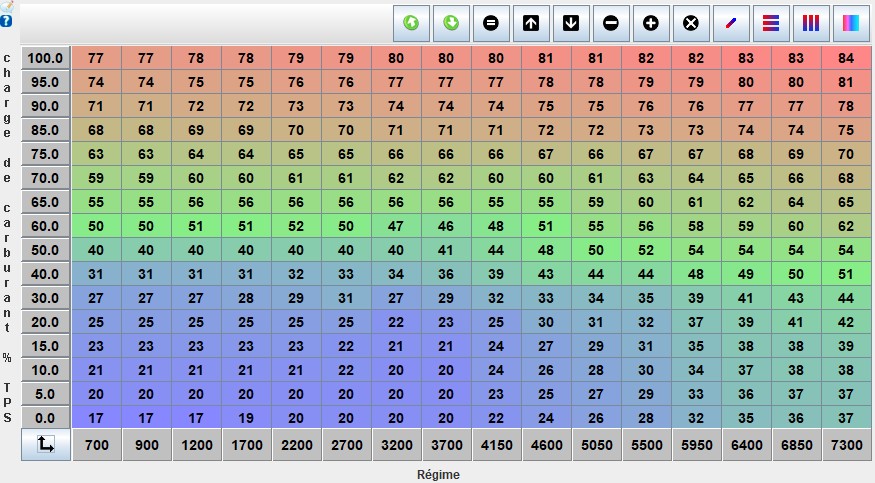
Task: Click the black up-arrow increment button
Action: 531,22
